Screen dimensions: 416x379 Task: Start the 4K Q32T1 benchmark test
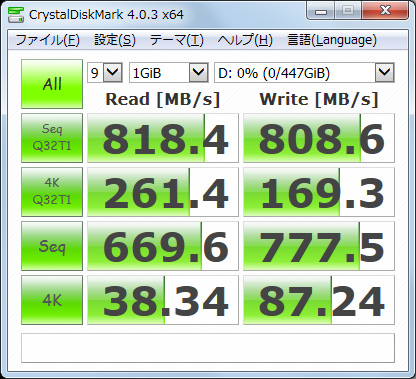point(52,192)
